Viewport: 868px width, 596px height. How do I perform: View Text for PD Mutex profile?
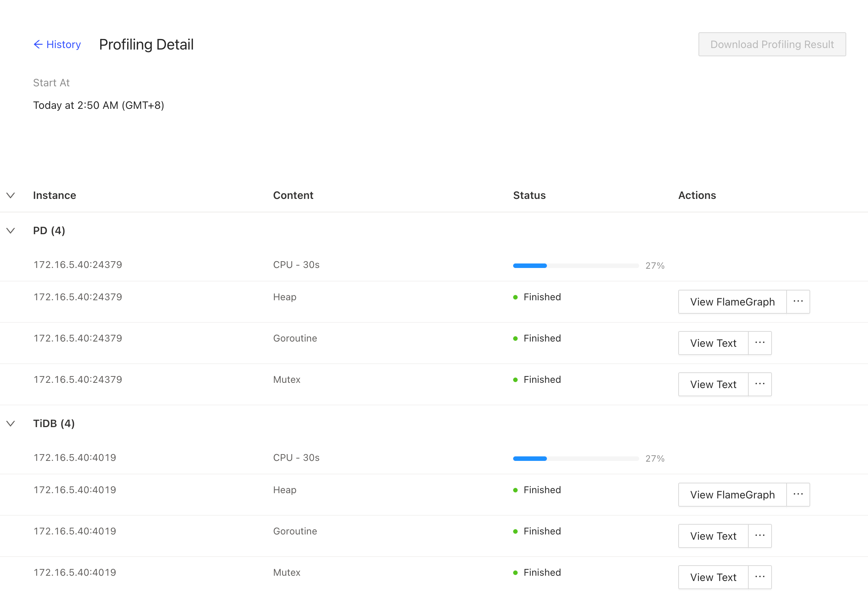(713, 384)
